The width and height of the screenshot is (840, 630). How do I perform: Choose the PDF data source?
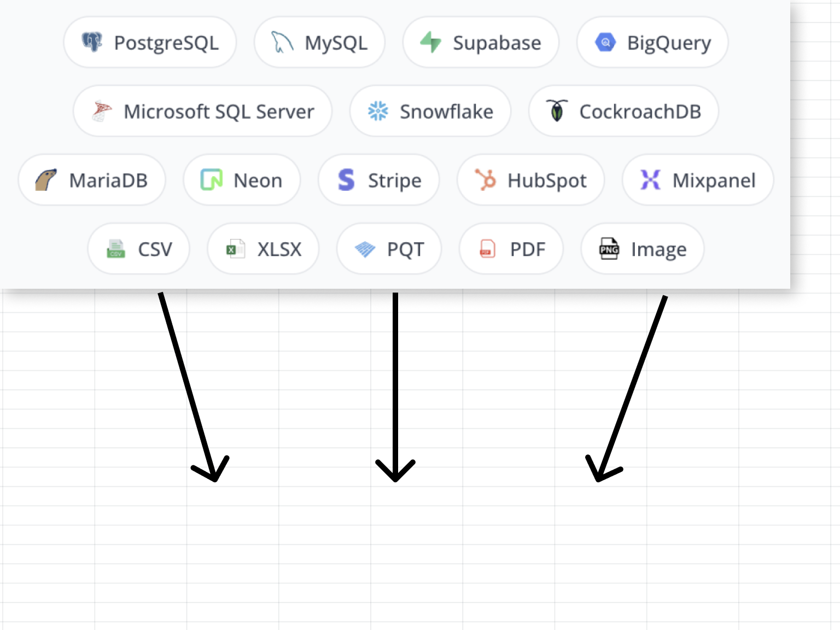click(x=511, y=249)
